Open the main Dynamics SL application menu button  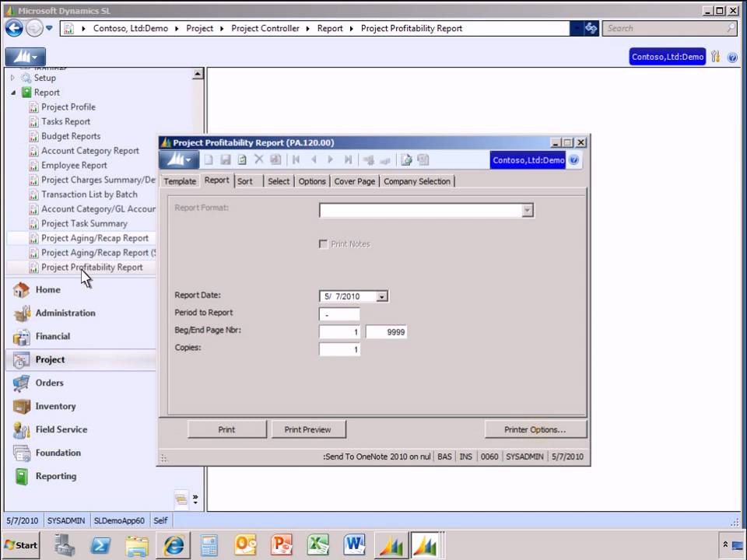(25, 57)
